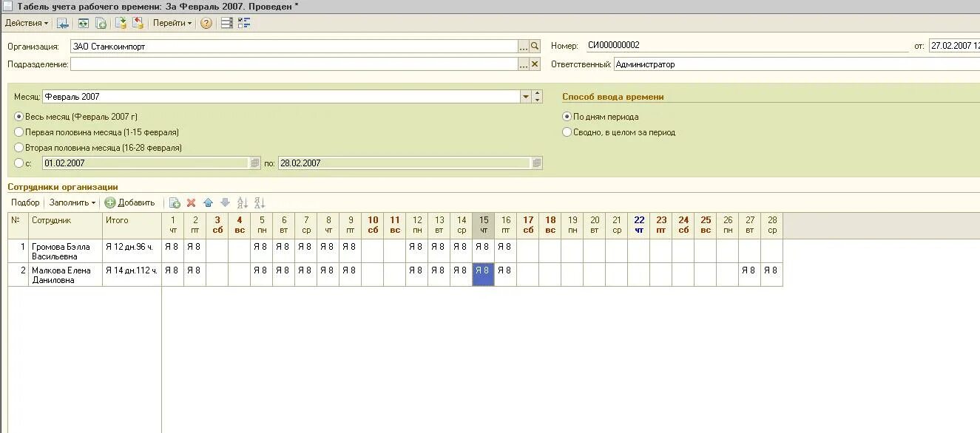980x433 pixels.
Task: Click the Номер field СИ000000002
Action: (x=747, y=46)
